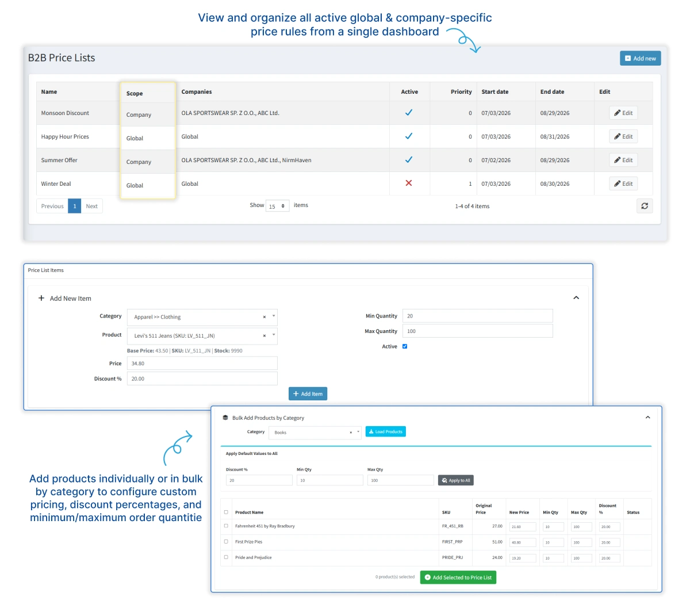Click Add Selected to Price List
This screenshot has height=616, width=690.
458,577
